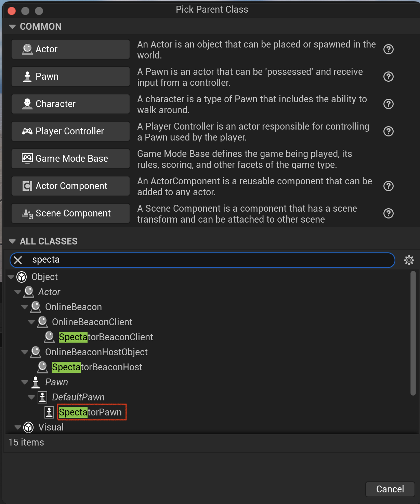Open help for the Pawn class
This screenshot has height=504, width=420.
(x=389, y=77)
